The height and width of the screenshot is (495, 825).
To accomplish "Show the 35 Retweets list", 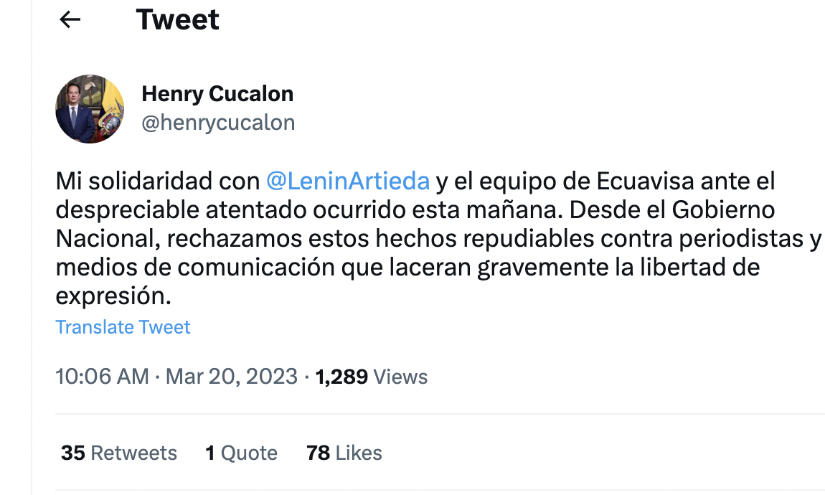I will [119, 453].
